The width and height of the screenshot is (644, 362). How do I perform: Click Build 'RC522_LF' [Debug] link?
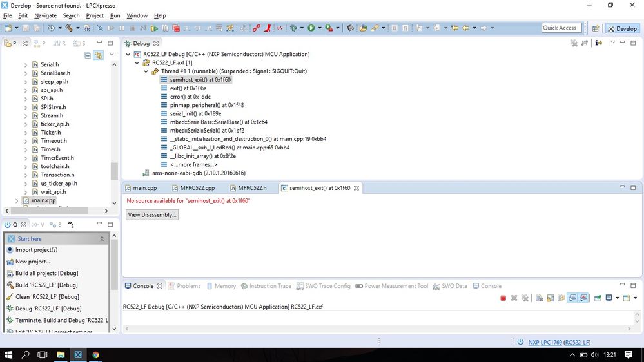pos(46,285)
